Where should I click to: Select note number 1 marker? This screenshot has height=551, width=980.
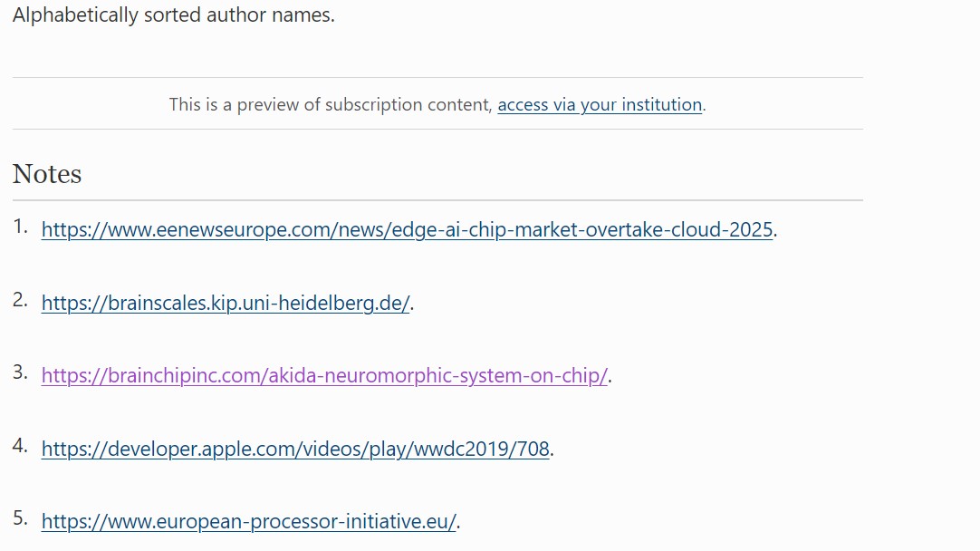point(20,227)
